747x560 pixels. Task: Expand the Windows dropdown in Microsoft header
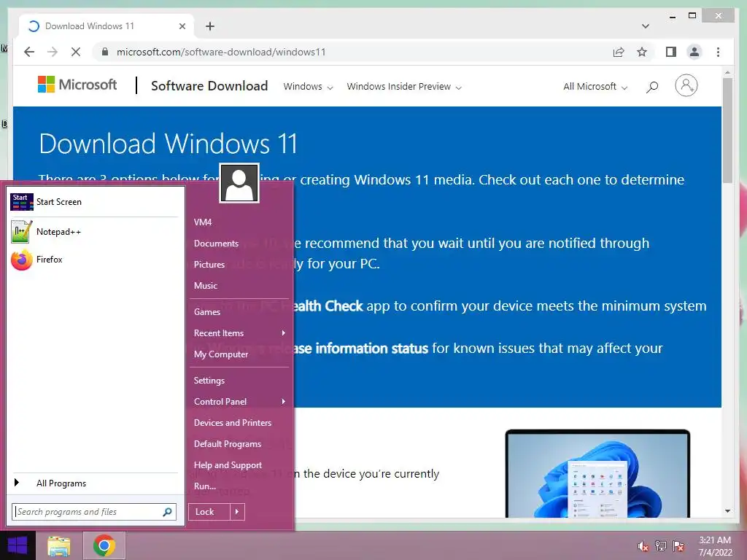pyautogui.click(x=308, y=87)
